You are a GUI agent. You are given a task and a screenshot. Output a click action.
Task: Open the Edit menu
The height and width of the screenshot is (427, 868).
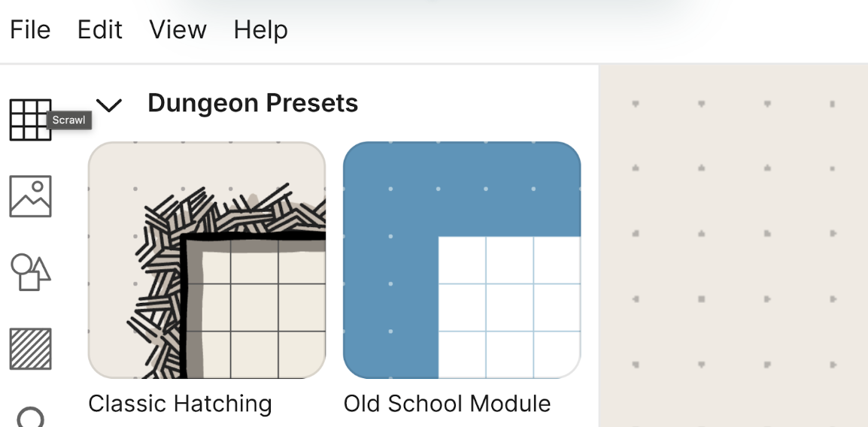100,30
